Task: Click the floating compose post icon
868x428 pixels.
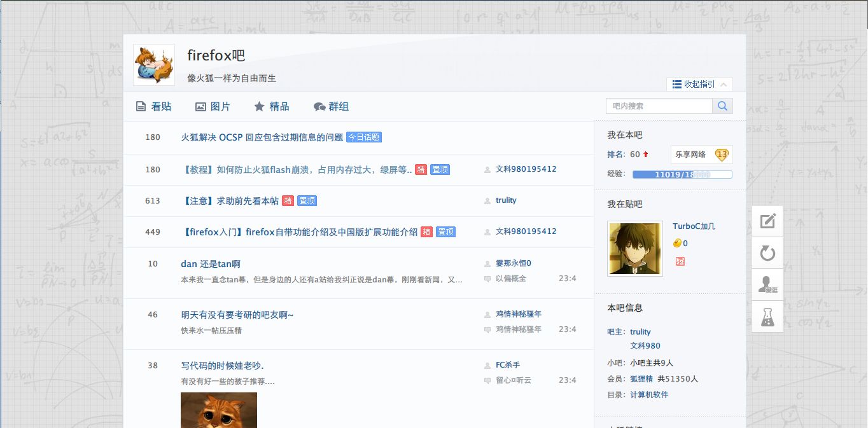Action: coord(767,221)
